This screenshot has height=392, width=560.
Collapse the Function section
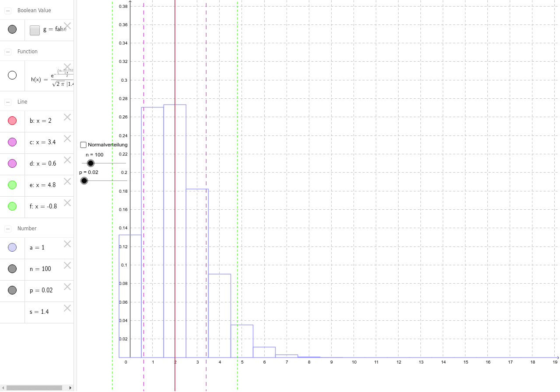coord(8,52)
